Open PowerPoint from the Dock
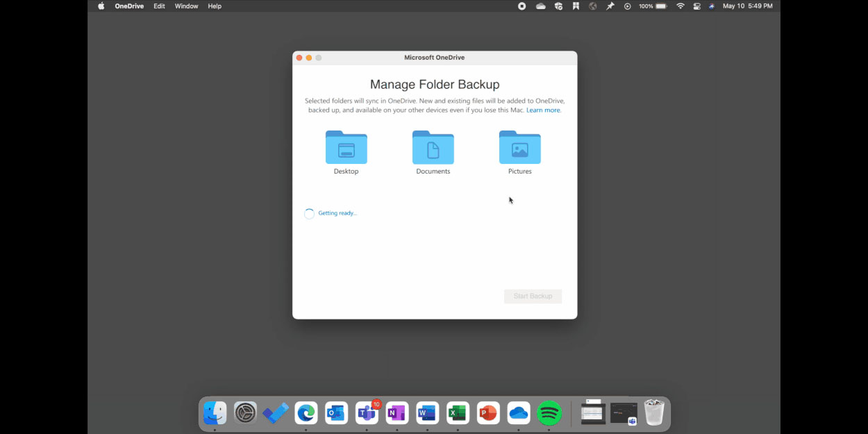This screenshot has height=434, width=868. coord(488,413)
